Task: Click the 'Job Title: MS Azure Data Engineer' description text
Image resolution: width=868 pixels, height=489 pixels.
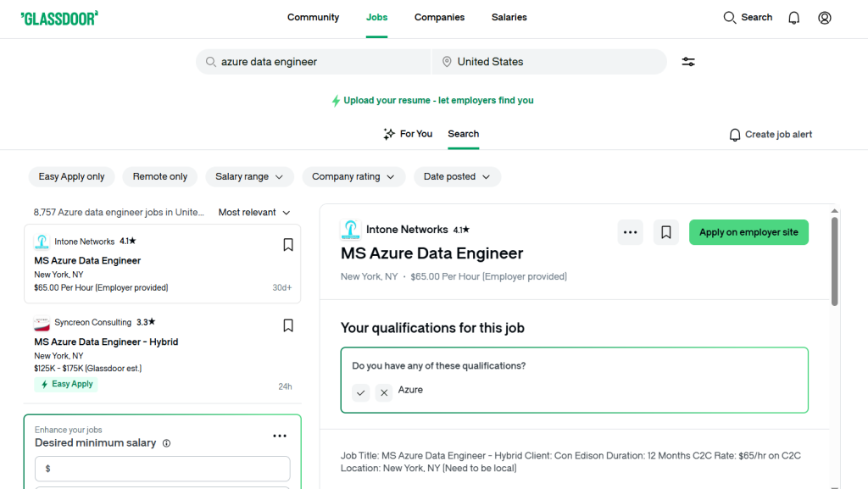Action: 570,462
